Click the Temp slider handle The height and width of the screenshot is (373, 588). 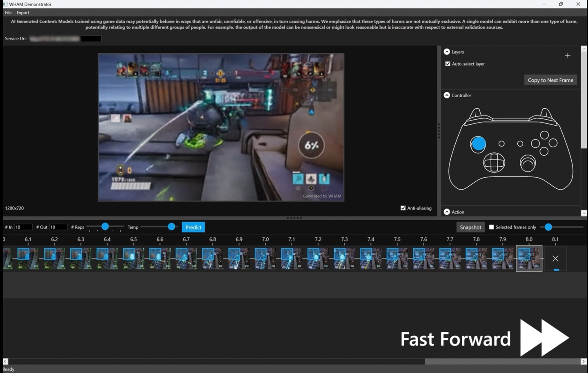(171, 226)
